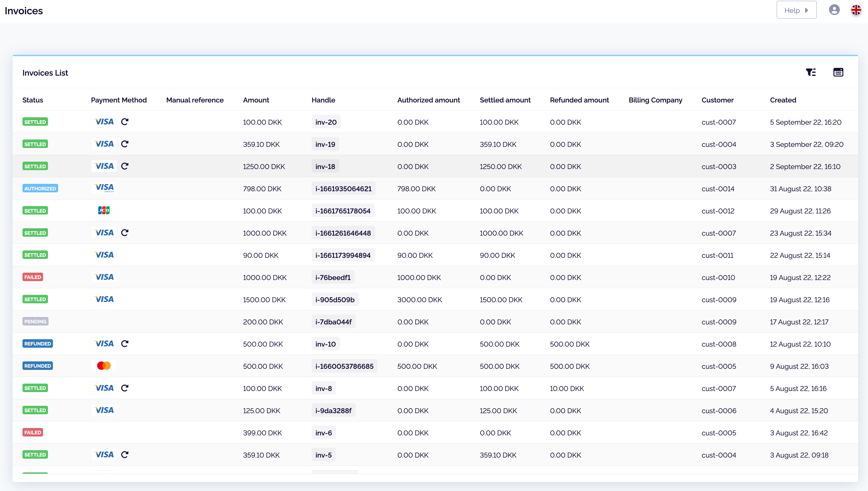The height and width of the screenshot is (491, 868).
Task: Open invoice handle inv-19
Action: 325,144
